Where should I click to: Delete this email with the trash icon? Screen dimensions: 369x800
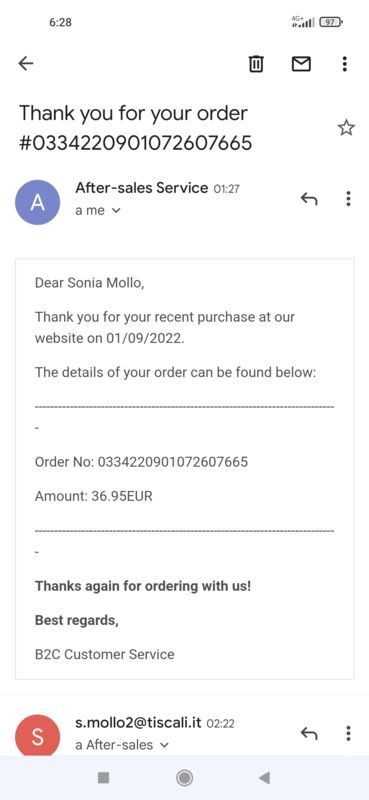click(256, 63)
